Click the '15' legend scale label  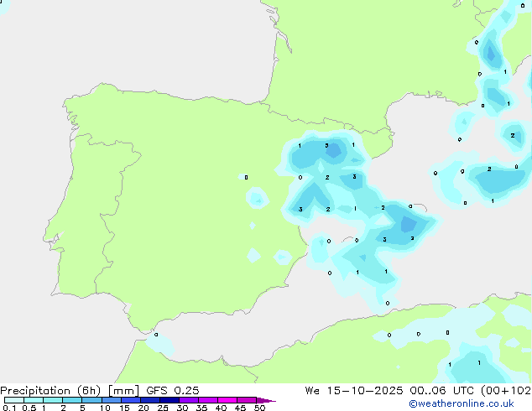124,408
